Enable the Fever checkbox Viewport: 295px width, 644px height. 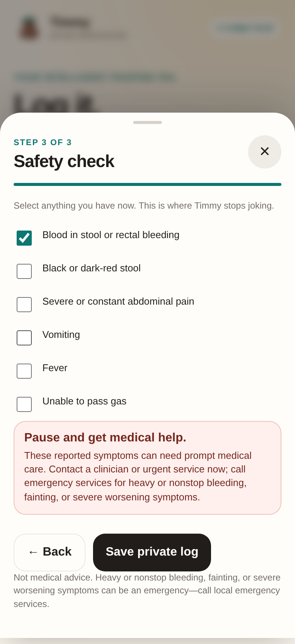pyautogui.click(x=24, y=371)
